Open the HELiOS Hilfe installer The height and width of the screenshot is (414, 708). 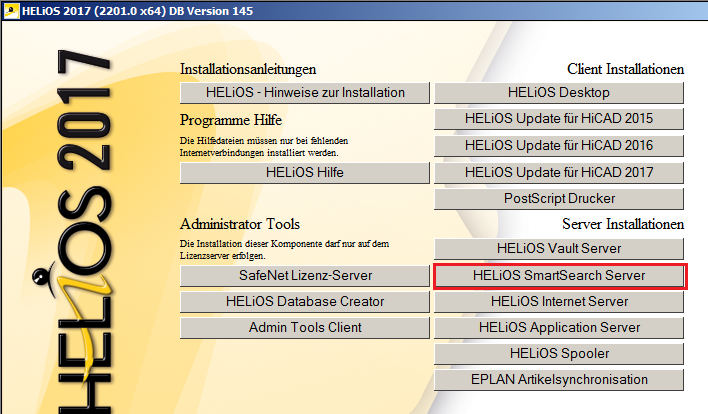[305, 172]
